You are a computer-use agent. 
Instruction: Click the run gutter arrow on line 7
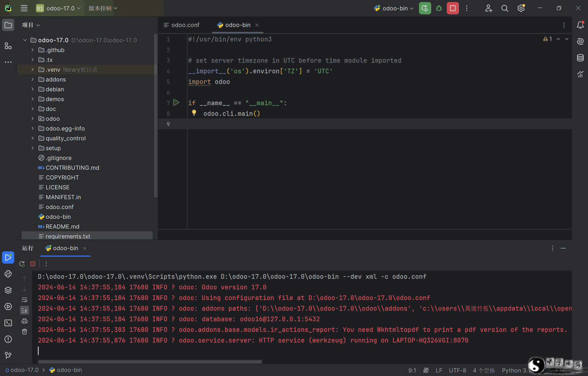176,103
